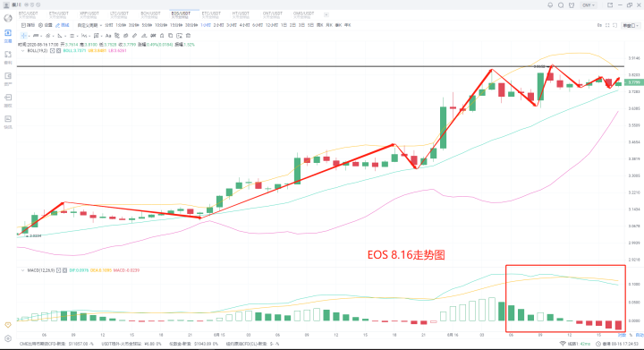This screenshot has width=644, height=350.
Task: Choose the text annotation (Aa) tool
Action: click(x=108, y=36)
